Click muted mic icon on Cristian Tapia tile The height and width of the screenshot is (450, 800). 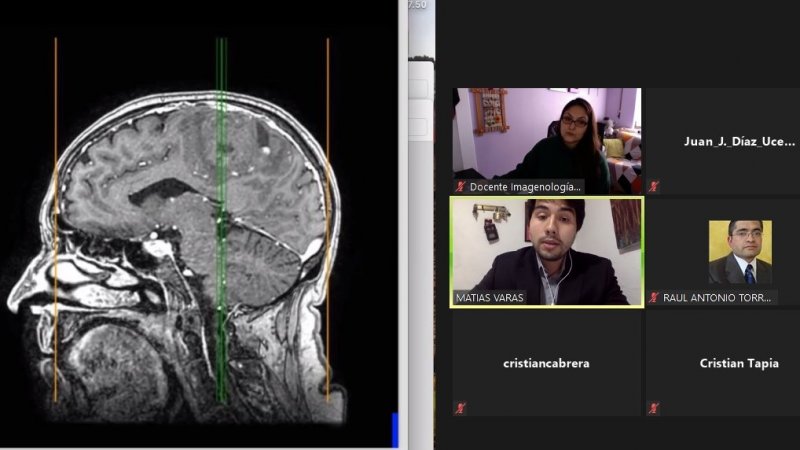point(654,408)
